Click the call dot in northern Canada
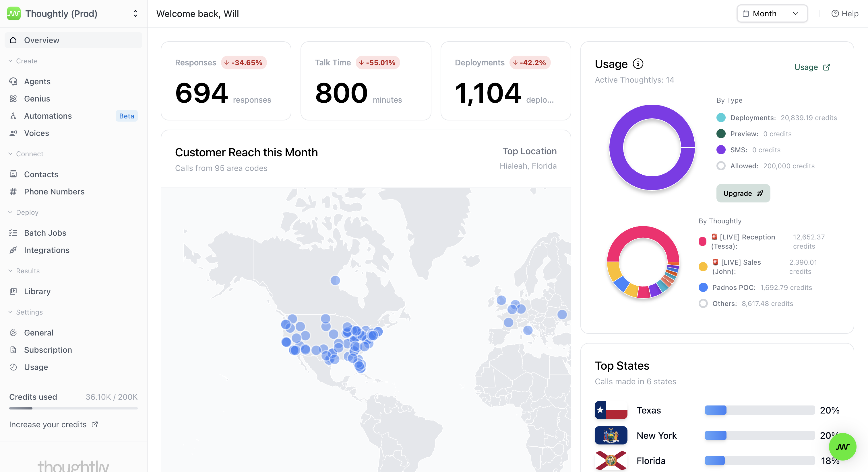Screen dimensions: 868x472 click(x=335, y=280)
